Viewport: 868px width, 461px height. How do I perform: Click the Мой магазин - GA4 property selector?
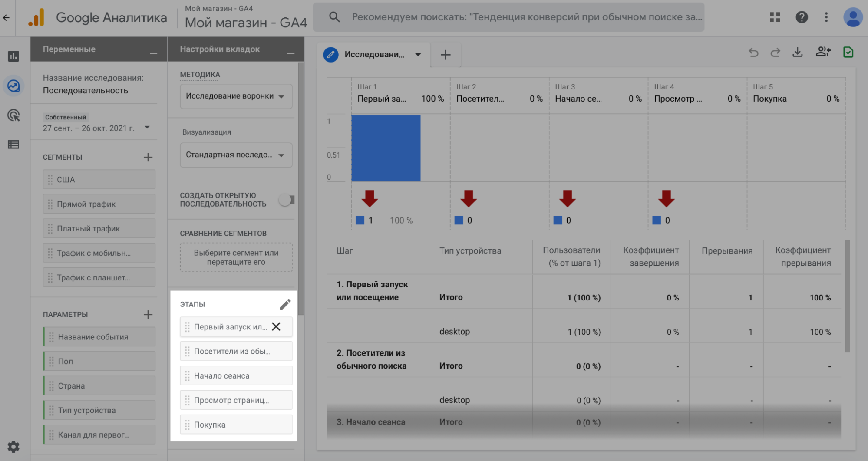tap(246, 17)
